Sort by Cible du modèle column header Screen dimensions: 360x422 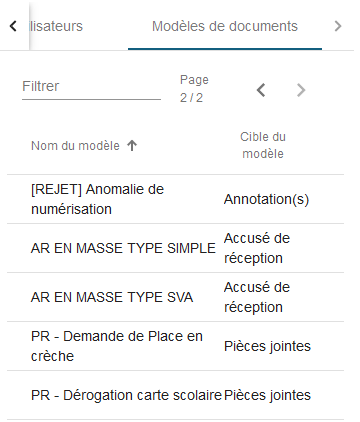tap(263, 145)
